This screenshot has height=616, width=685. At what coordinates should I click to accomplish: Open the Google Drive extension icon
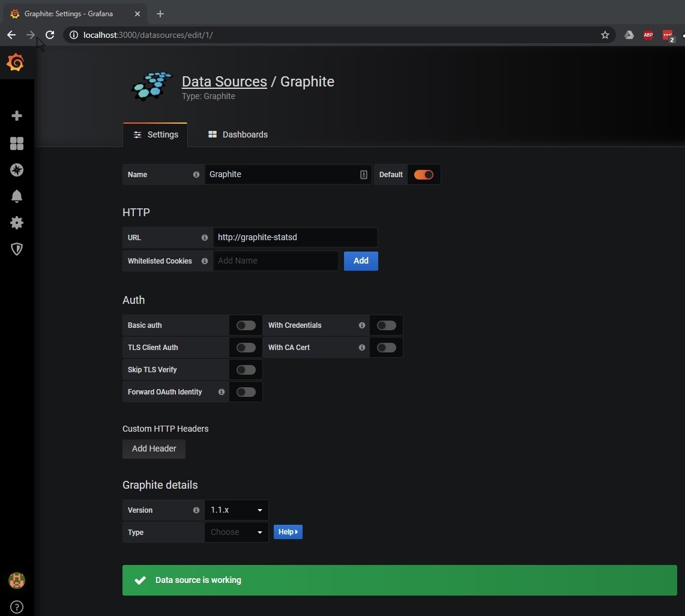pyautogui.click(x=629, y=35)
